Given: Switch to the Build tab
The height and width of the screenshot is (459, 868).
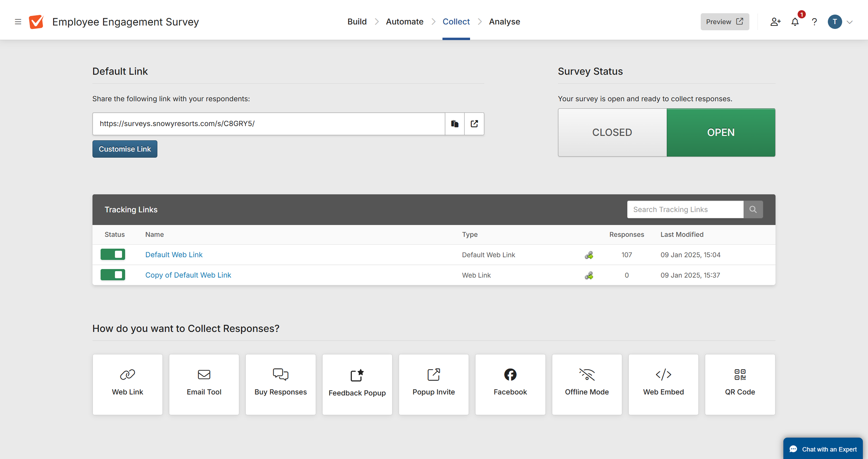Looking at the screenshot, I should pyautogui.click(x=357, y=22).
